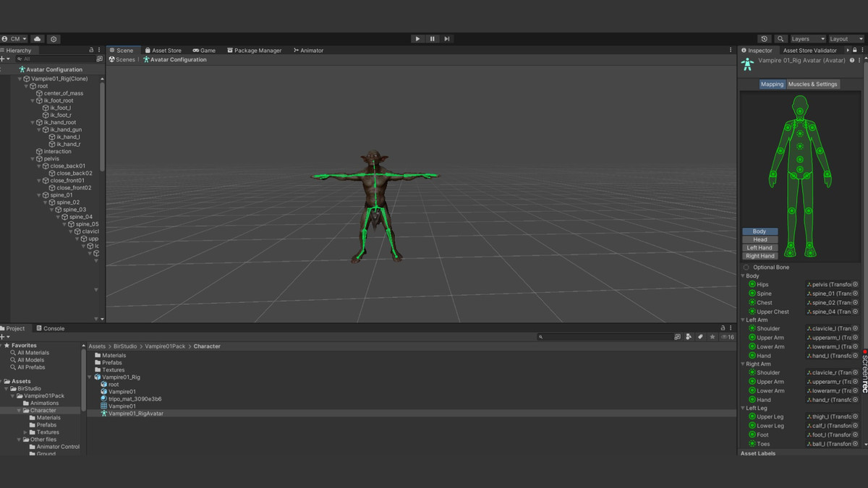Open the Layers dropdown

coord(807,39)
